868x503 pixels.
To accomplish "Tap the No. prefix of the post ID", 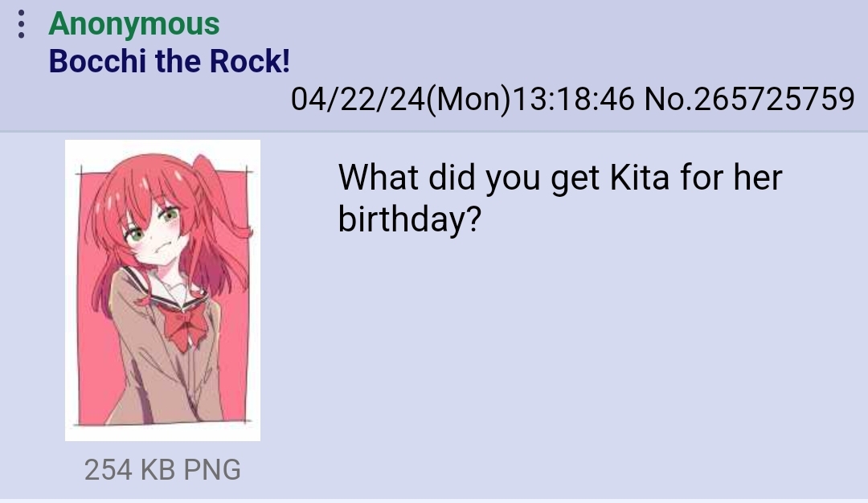I will coord(668,99).
